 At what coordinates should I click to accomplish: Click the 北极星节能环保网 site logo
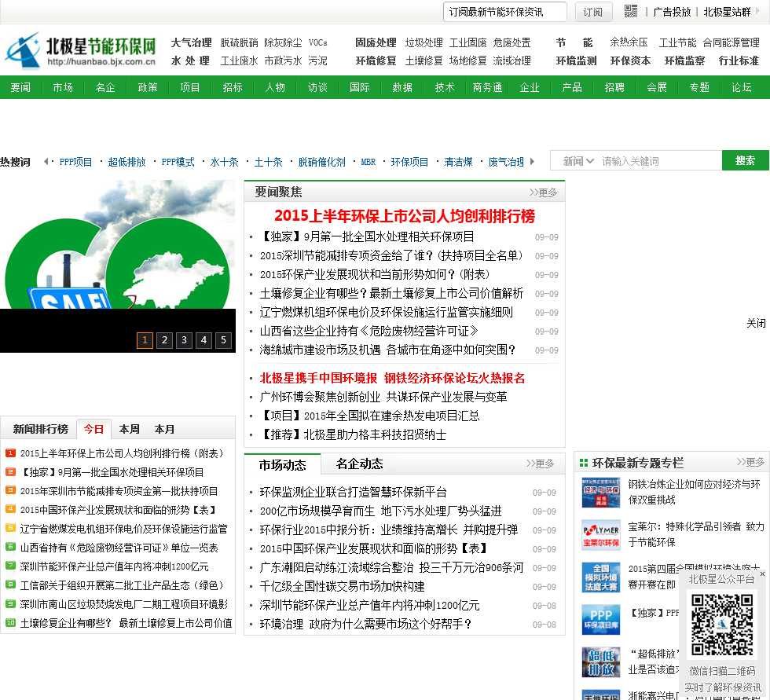[x=80, y=51]
